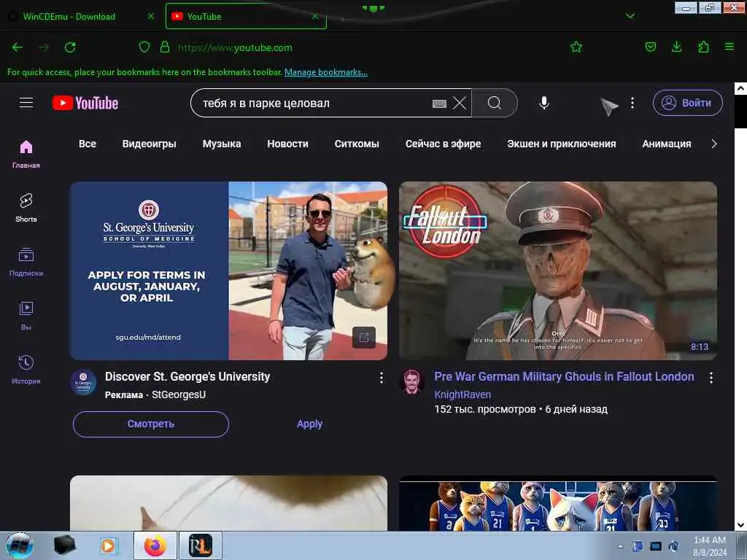747x560 pixels.
Task: Open the KnightRaven channel name link
Action: click(x=462, y=394)
